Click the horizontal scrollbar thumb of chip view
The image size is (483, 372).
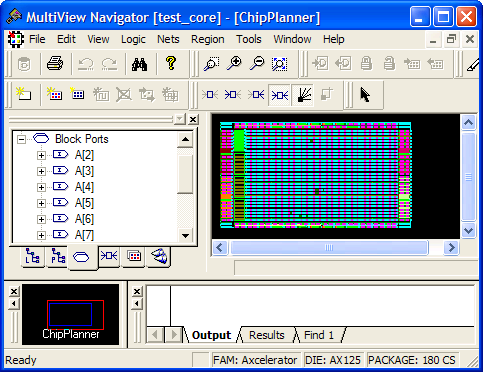click(x=329, y=247)
